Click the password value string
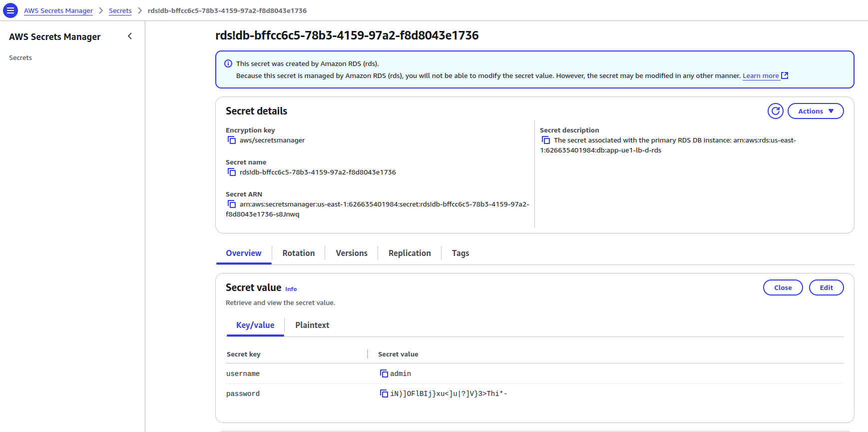868x432 pixels. (x=448, y=393)
